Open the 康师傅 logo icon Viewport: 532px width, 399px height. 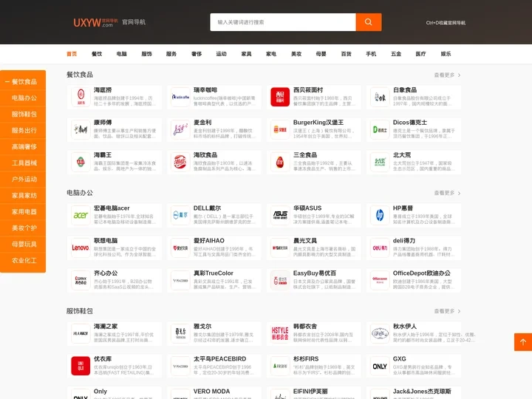coord(81,129)
